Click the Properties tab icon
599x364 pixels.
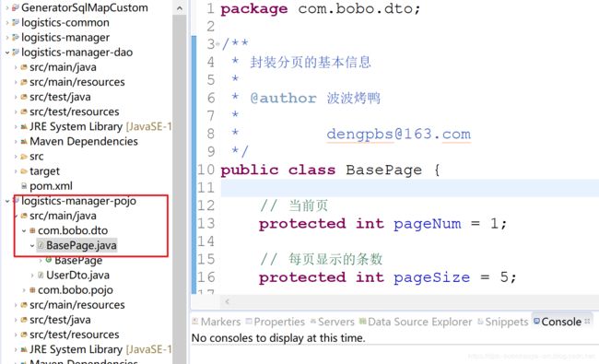coord(249,322)
